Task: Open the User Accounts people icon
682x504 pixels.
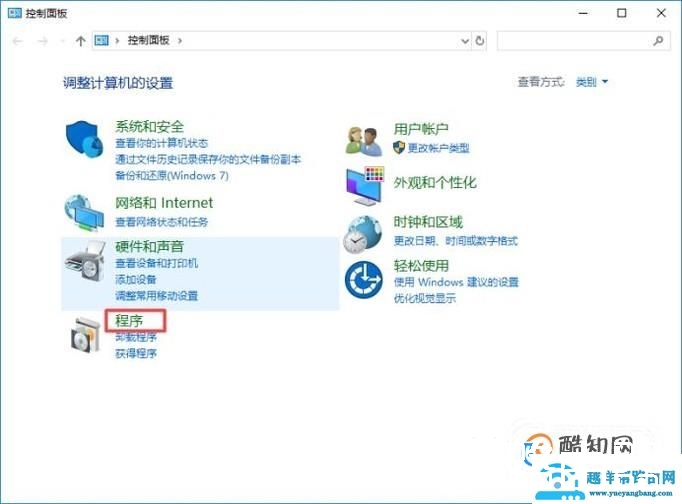Action: click(x=364, y=141)
